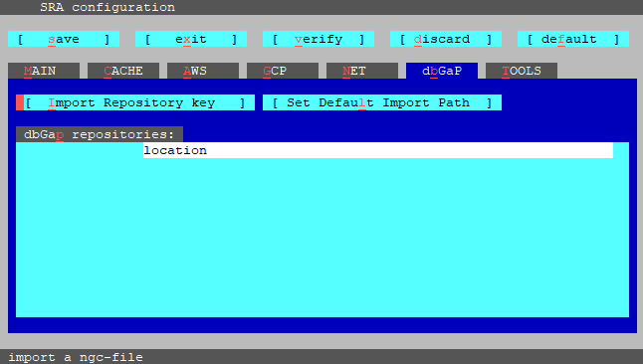Switch to the MAIN tab
The image size is (643, 364).
click(x=44, y=71)
